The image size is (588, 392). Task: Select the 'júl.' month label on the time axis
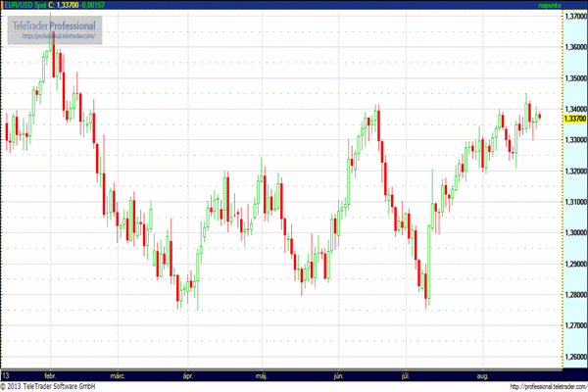point(405,375)
